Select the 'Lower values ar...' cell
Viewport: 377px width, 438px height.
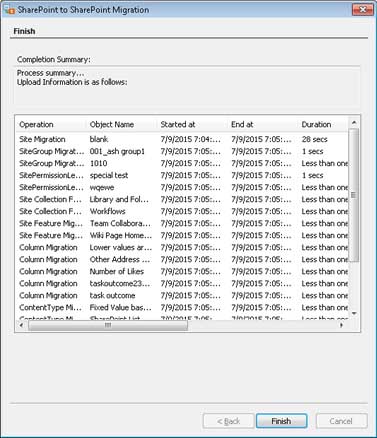click(121, 247)
